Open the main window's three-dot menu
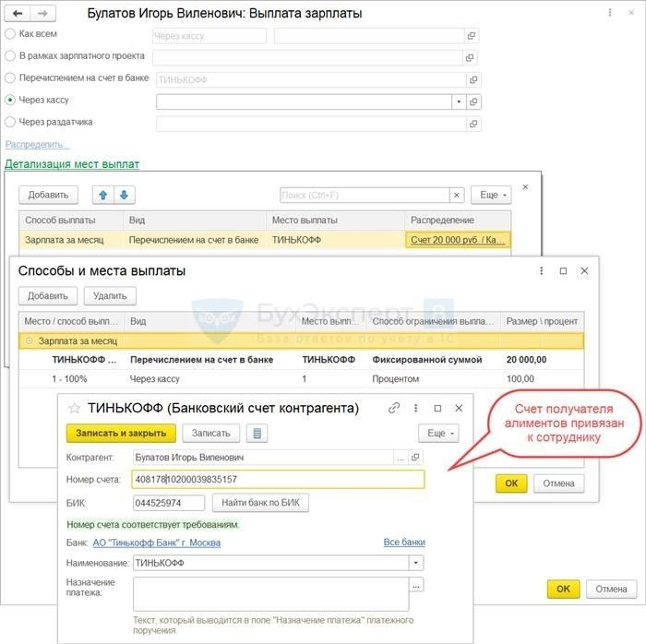 coord(610,13)
